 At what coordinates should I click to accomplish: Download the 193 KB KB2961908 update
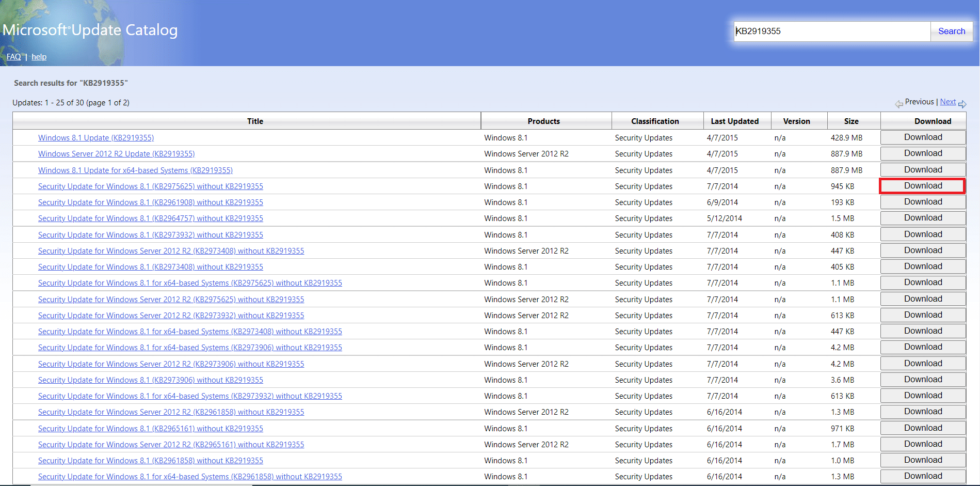click(x=923, y=202)
